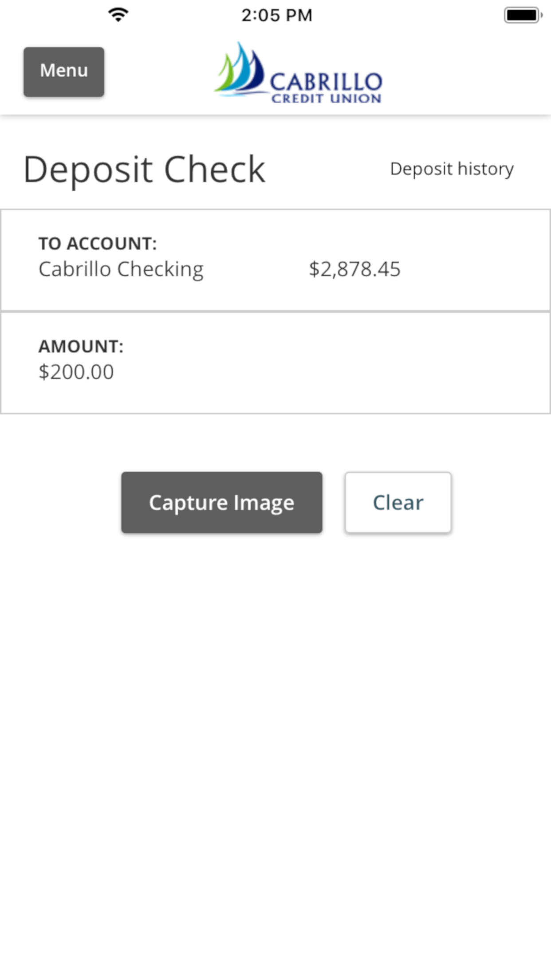551x980 pixels.
Task: Tap the CREDIT UNION logo text
Action: pyautogui.click(x=326, y=99)
